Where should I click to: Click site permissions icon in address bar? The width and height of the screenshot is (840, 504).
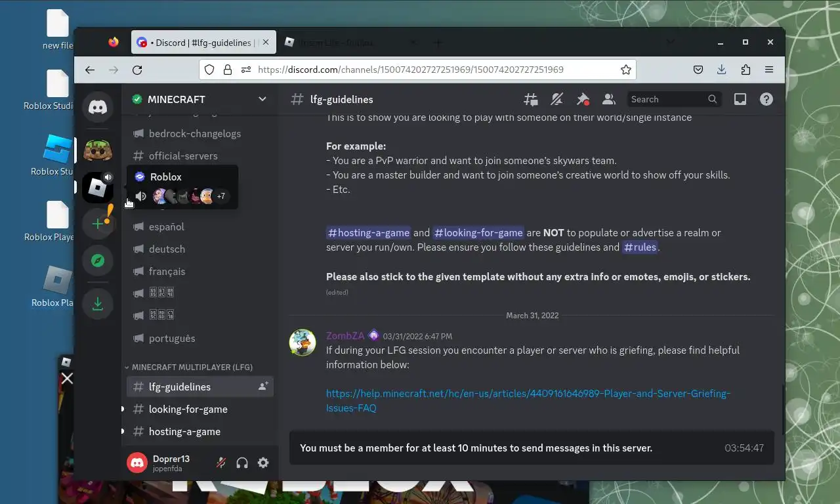[246, 70]
